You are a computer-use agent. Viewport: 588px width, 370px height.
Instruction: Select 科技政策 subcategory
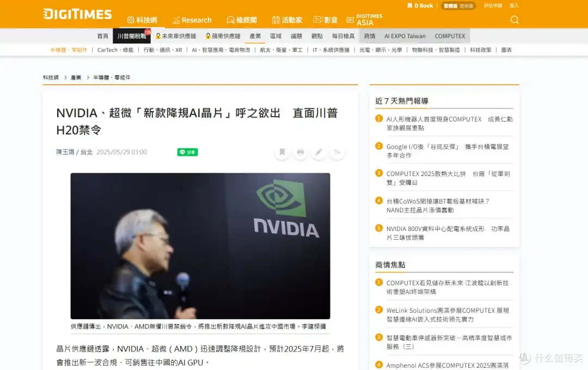(480, 50)
